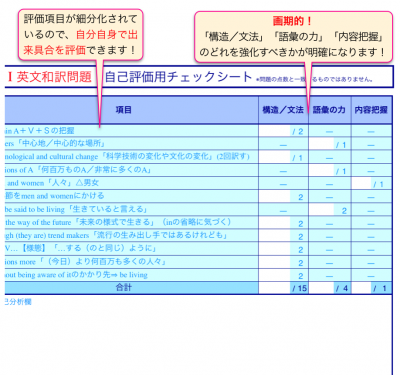
Task: Click the 内容把握 total field out of 1
Action: [362, 288]
